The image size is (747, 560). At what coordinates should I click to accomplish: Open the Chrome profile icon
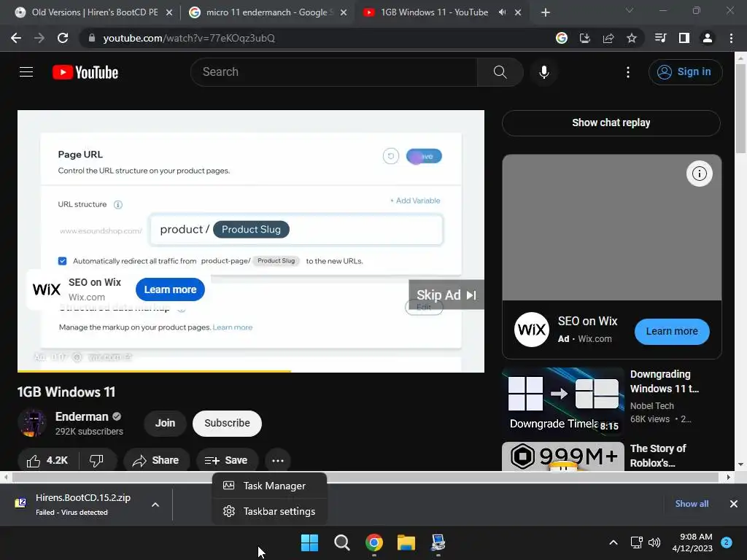point(708,38)
